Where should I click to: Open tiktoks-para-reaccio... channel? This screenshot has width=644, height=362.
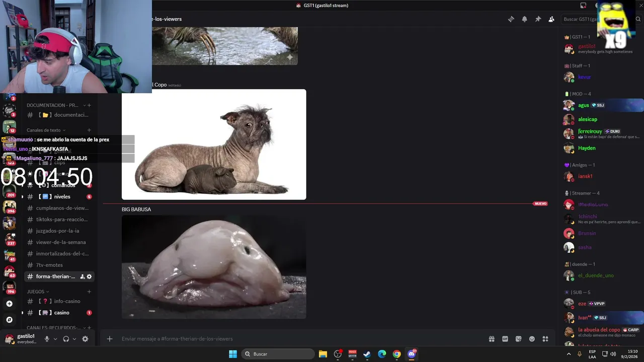click(x=59, y=219)
